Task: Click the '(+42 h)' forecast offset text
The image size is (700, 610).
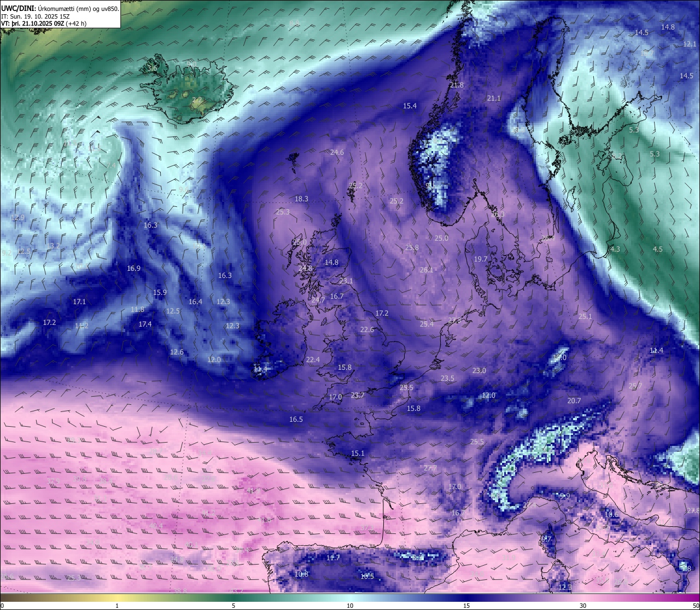Action: tap(76, 24)
